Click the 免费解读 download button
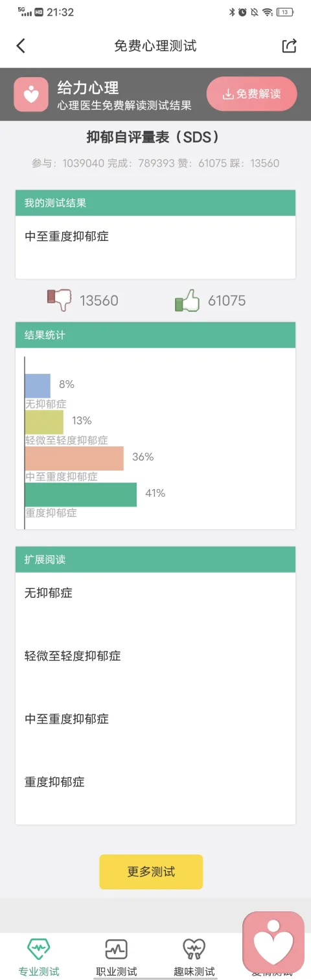 coord(252,94)
